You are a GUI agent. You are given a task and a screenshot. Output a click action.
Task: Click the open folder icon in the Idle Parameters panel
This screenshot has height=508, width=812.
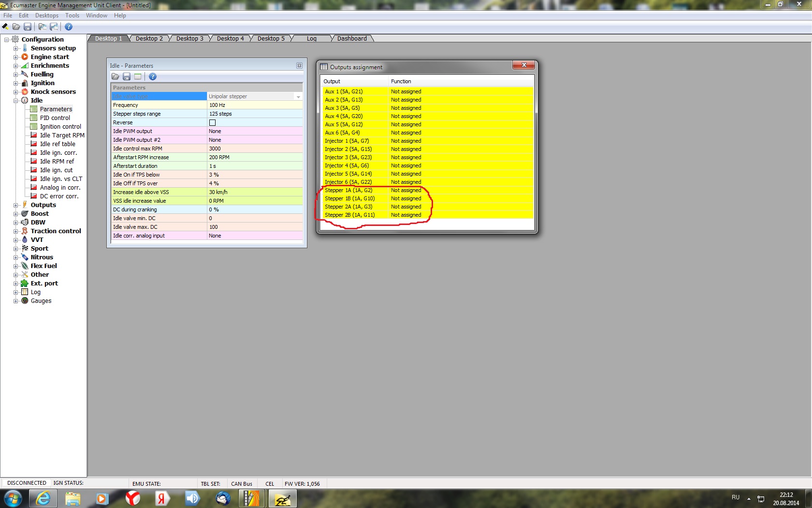pyautogui.click(x=116, y=76)
